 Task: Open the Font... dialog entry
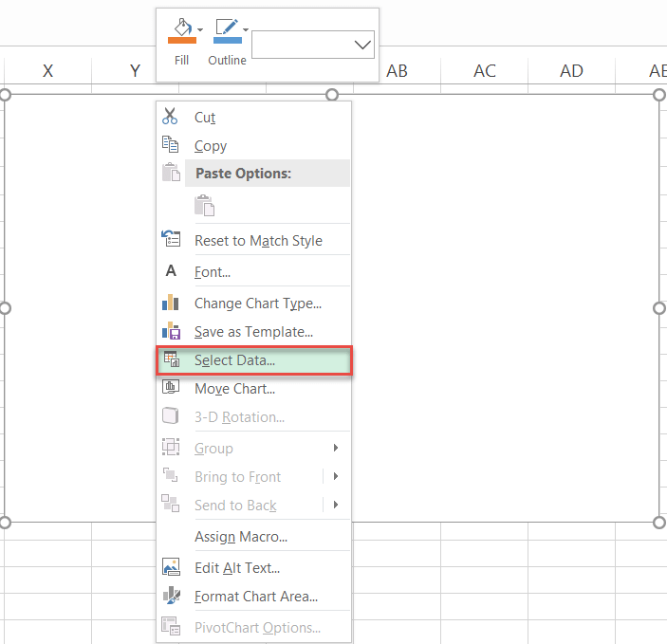click(x=253, y=271)
